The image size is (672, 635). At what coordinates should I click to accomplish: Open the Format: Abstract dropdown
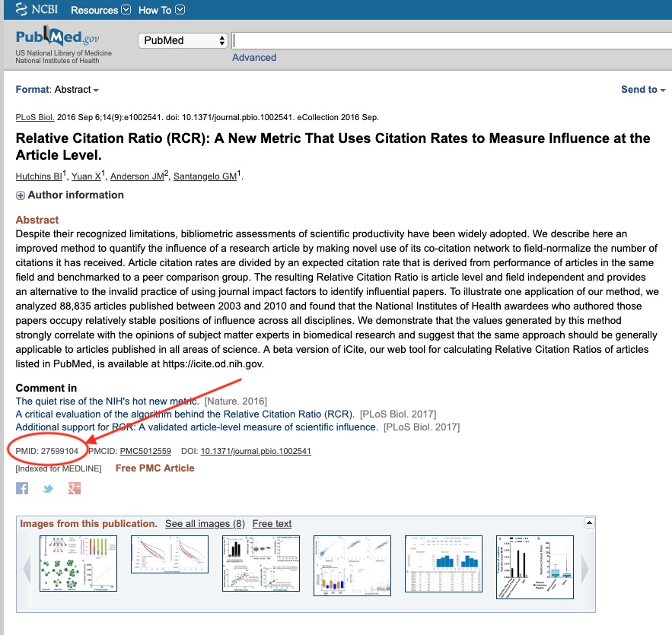[x=58, y=90]
